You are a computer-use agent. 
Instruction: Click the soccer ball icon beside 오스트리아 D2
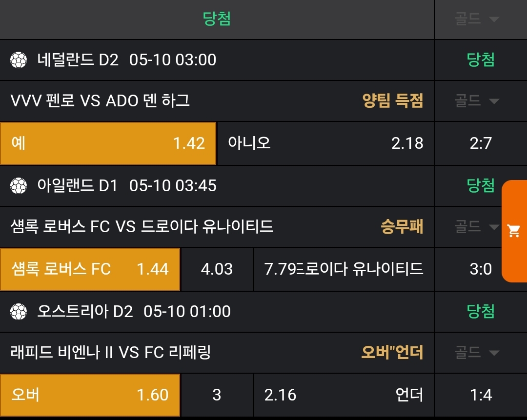click(19, 311)
